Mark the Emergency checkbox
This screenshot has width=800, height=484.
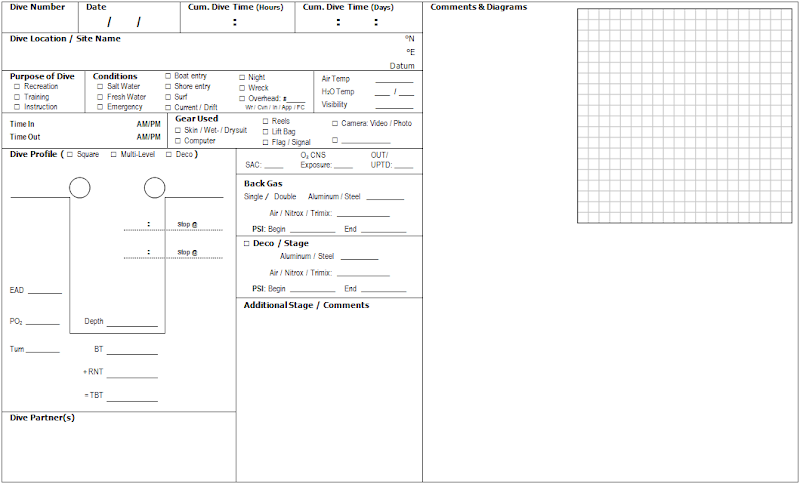pyautogui.click(x=100, y=107)
